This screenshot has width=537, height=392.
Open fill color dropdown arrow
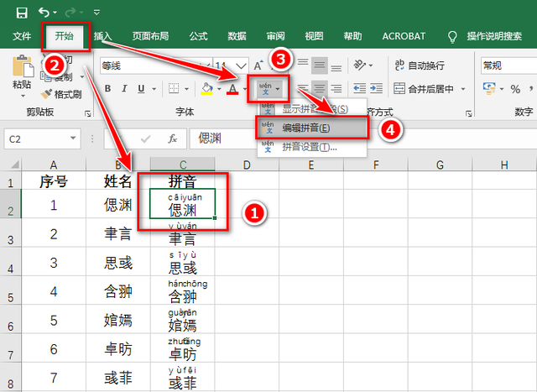pyautogui.click(x=219, y=89)
